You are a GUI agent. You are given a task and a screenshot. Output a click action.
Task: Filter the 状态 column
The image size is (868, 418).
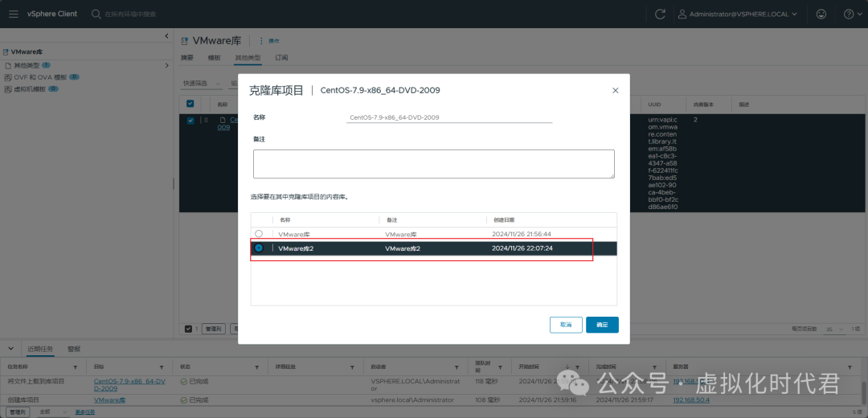pyautogui.click(x=257, y=367)
